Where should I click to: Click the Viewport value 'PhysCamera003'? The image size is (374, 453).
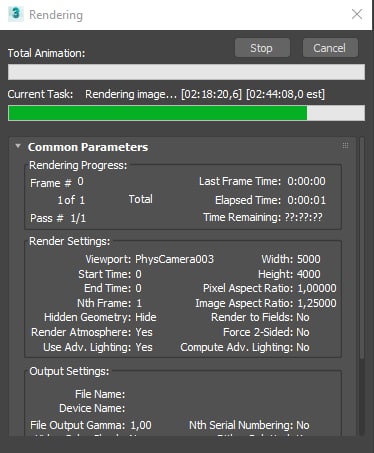click(174, 259)
